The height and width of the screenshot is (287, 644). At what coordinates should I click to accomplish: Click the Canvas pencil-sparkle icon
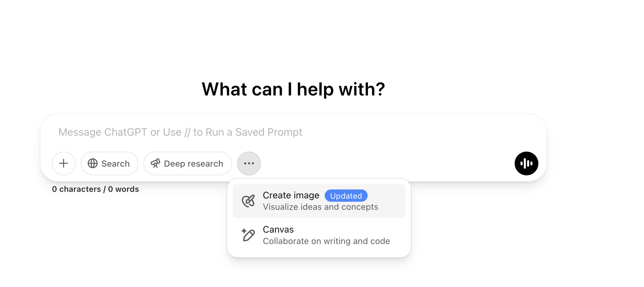pos(248,235)
